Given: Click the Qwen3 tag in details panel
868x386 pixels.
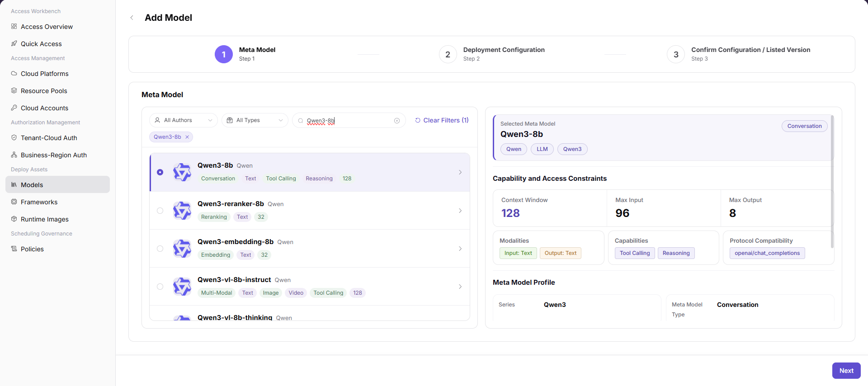Looking at the screenshot, I should (x=572, y=149).
